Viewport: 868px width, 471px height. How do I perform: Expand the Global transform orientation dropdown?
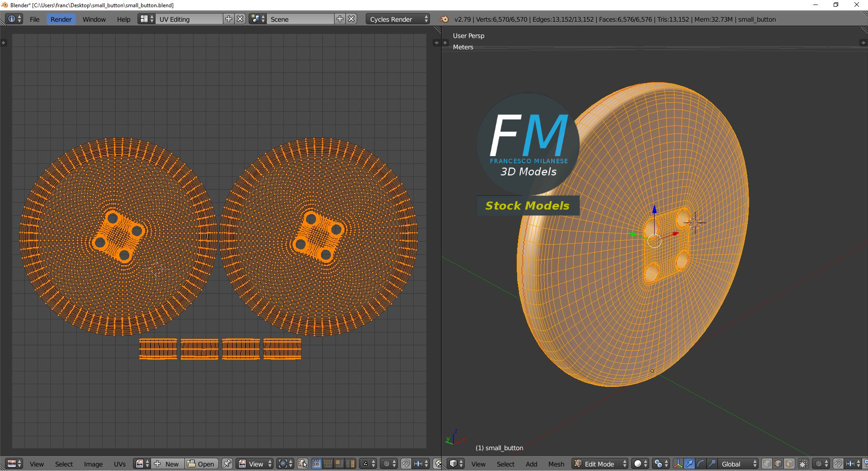pyautogui.click(x=738, y=464)
